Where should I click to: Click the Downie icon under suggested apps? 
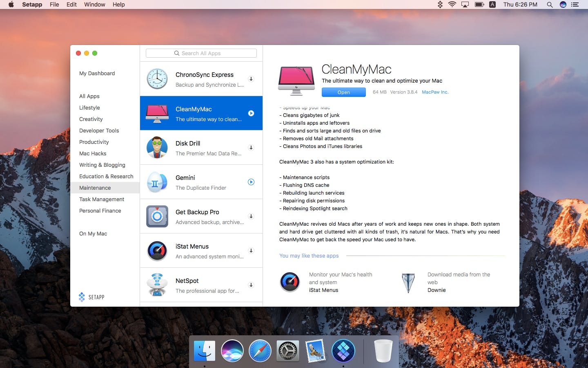[408, 283]
